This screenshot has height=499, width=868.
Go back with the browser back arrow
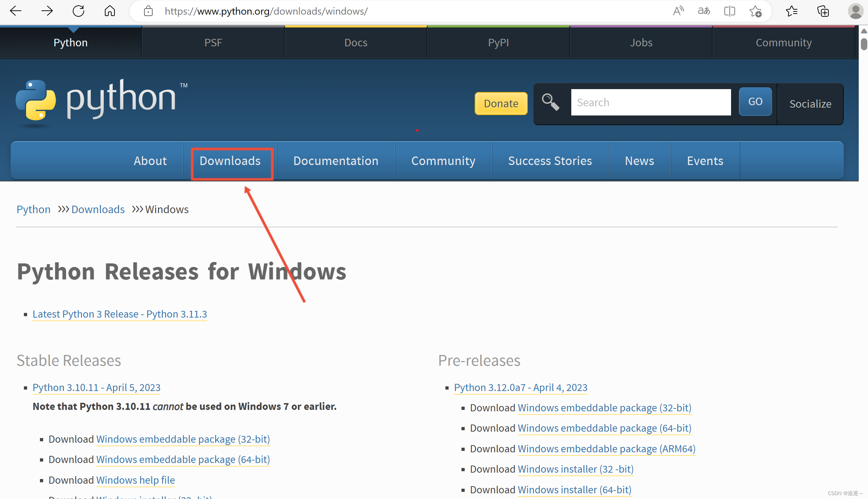(16, 11)
